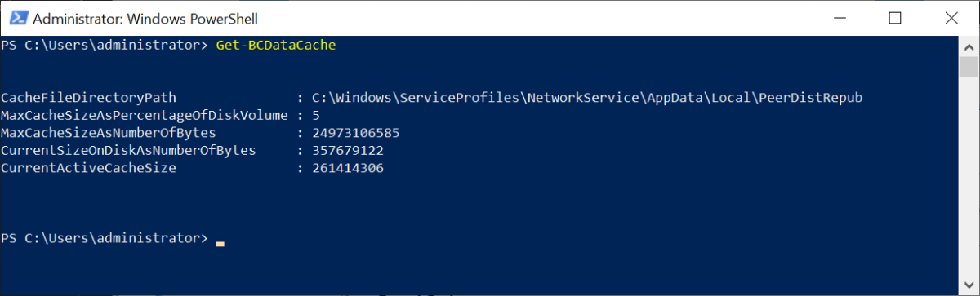980x296 pixels.
Task: Click the CacheFileDirectoryPath label
Action: [88, 98]
